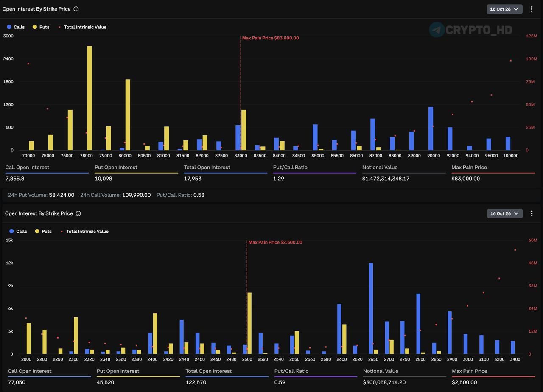Toggle Total Intrinsic Value in the $2,500 max pain chart legend

pos(84,232)
